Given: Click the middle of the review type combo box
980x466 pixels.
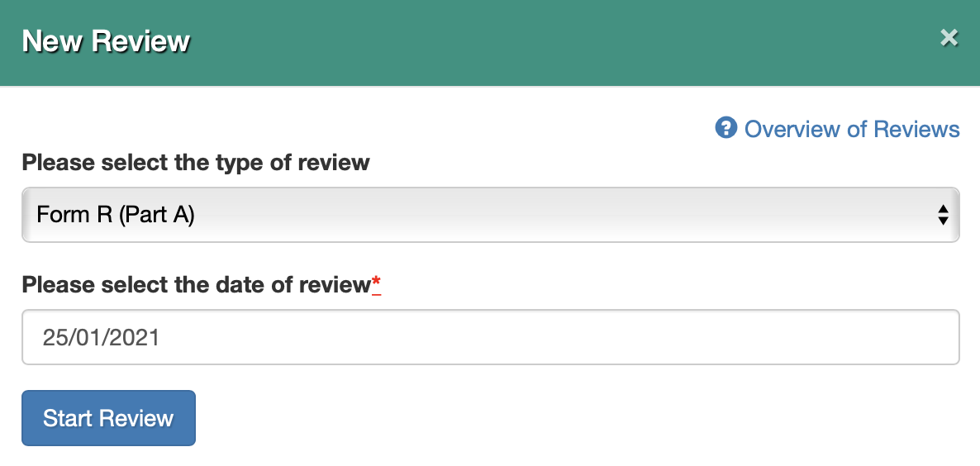Looking at the screenshot, I should tap(491, 215).
